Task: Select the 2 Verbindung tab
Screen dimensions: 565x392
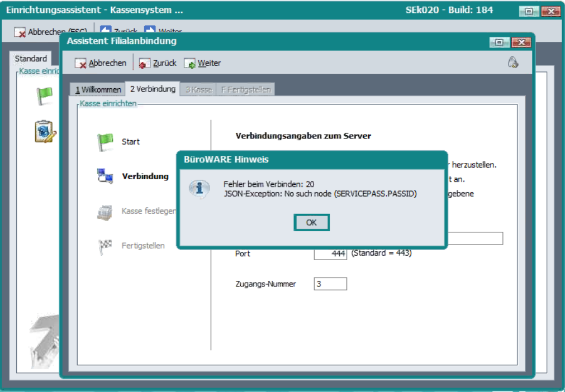Action: (x=153, y=89)
